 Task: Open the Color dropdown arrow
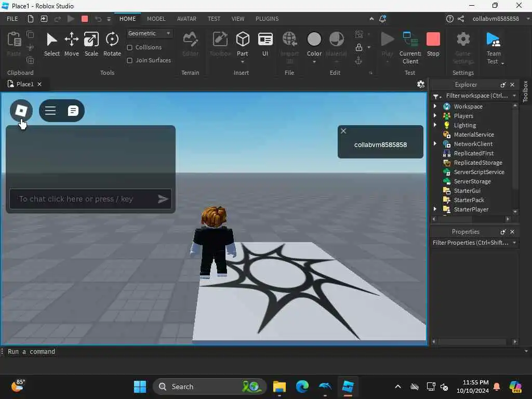click(x=314, y=62)
